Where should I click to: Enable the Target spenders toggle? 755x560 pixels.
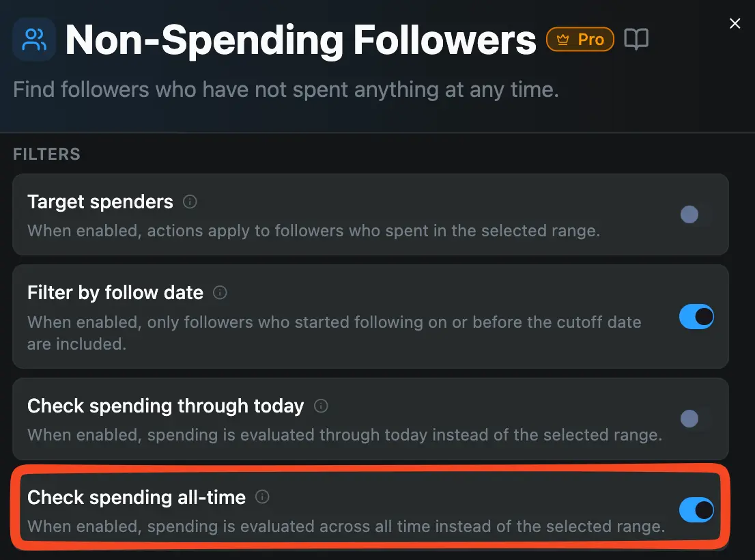click(689, 214)
